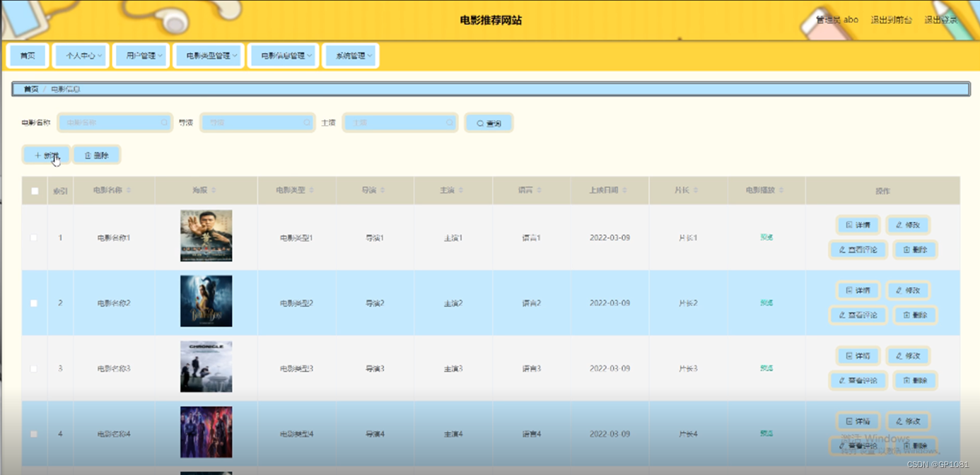Screen dimensions: 980x475
Task: Click the pencil icon on 修改 for 电影名称1
Action: (899, 225)
